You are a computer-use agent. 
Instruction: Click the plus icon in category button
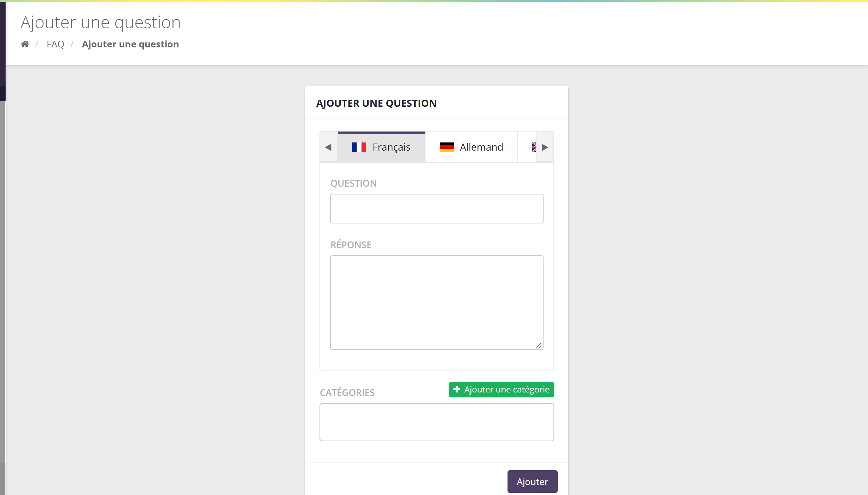[457, 389]
